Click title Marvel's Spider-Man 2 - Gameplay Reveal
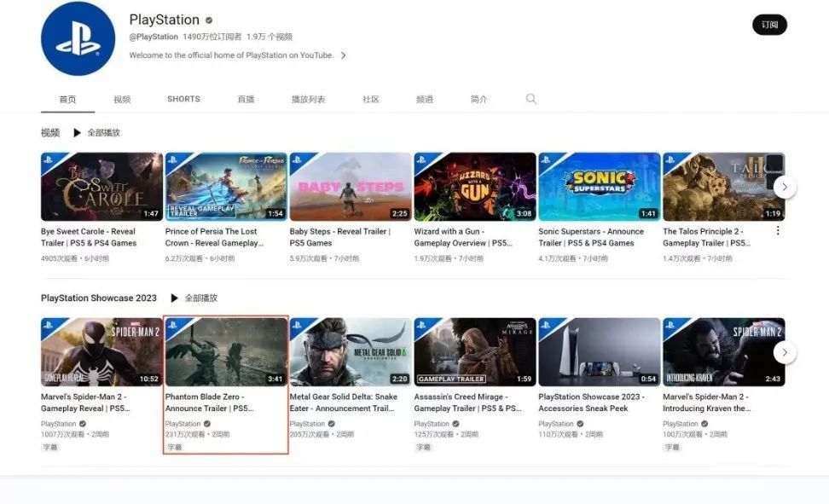829x504 pixels. (85, 403)
